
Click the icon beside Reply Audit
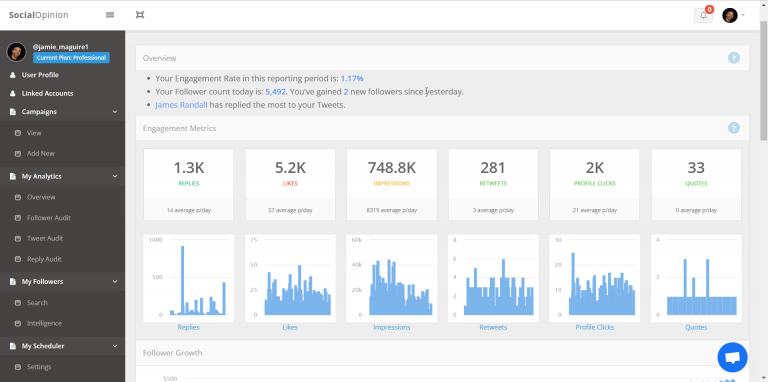[18, 259]
